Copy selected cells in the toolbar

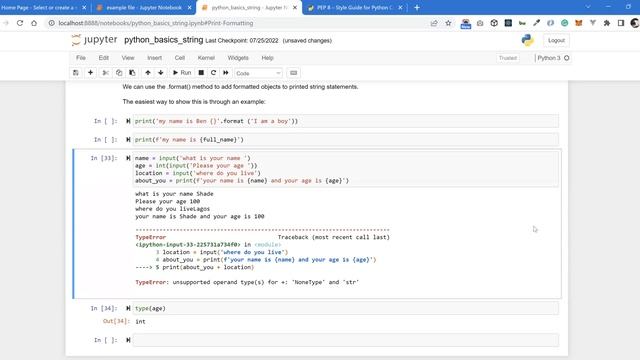click(119, 73)
